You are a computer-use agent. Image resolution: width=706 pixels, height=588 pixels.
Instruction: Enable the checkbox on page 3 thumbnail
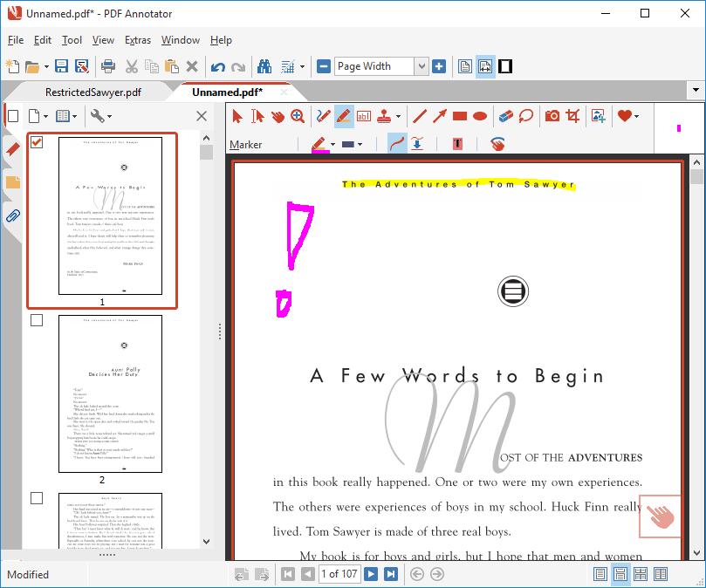pyautogui.click(x=36, y=497)
